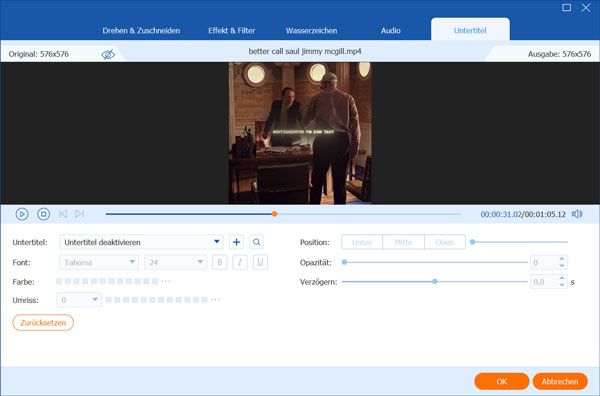
Task: Click the Opazität slider handle
Action: (344, 262)
